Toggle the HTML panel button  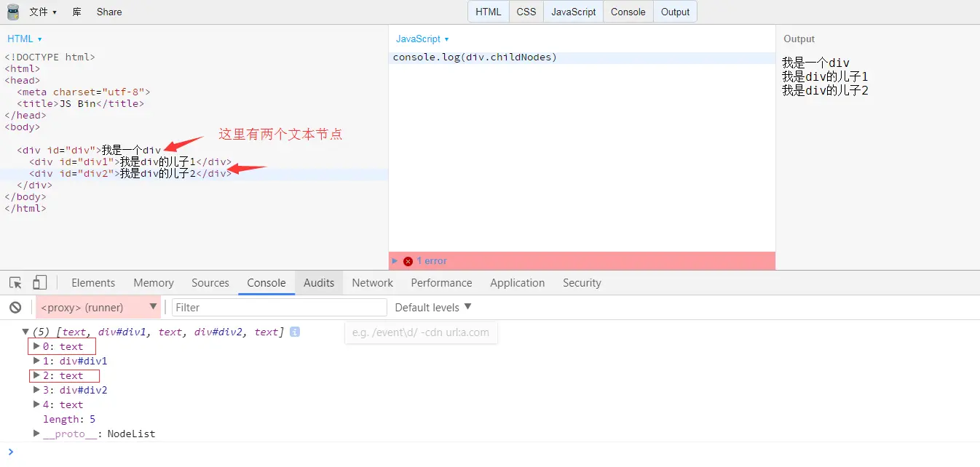coord(489,12)
